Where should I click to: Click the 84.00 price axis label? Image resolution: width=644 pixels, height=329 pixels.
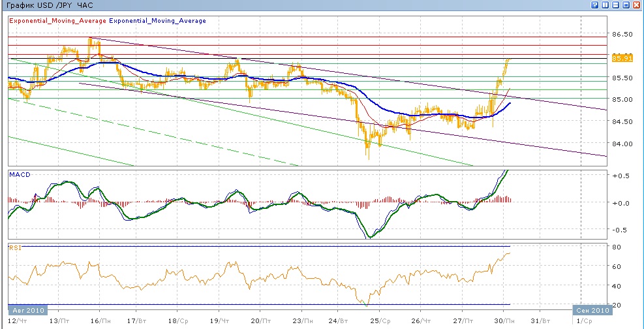click(x=622, y=144)
